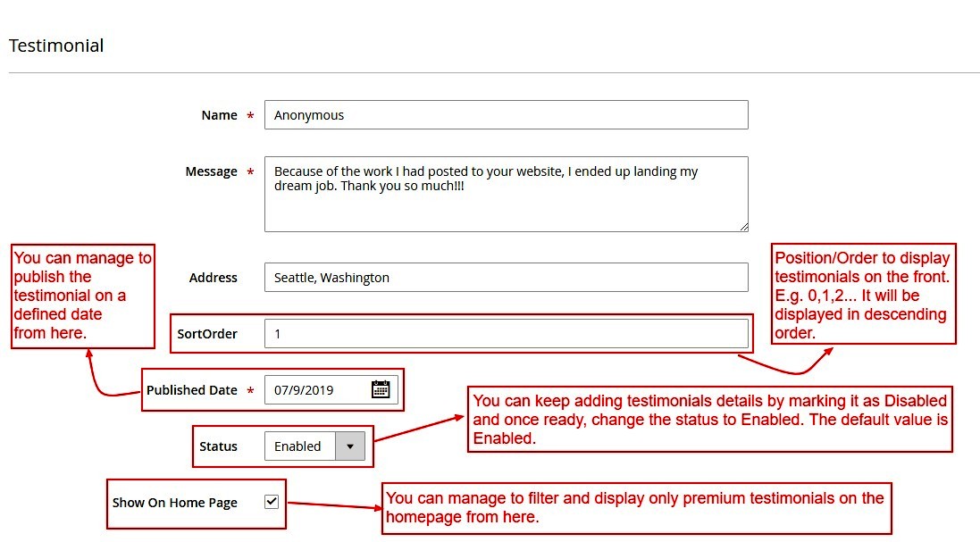Click the Message box resize handle
The image size is (980, 542).
(742, 227)
